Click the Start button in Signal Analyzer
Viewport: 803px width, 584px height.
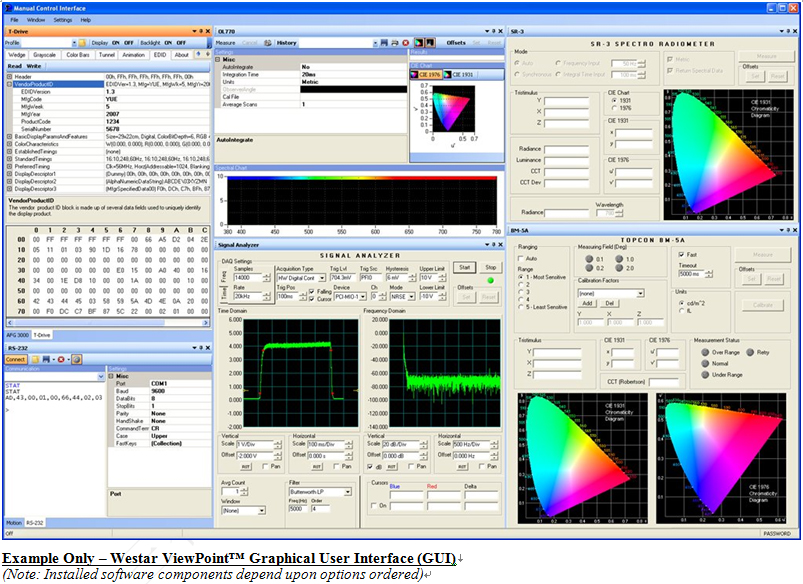click(464, 267)
